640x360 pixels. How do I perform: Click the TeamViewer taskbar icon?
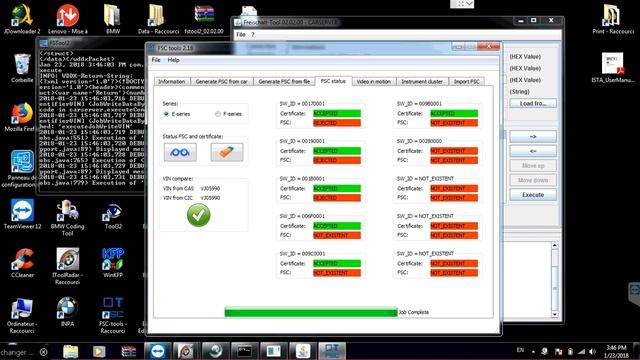click(x=158, y=351)
